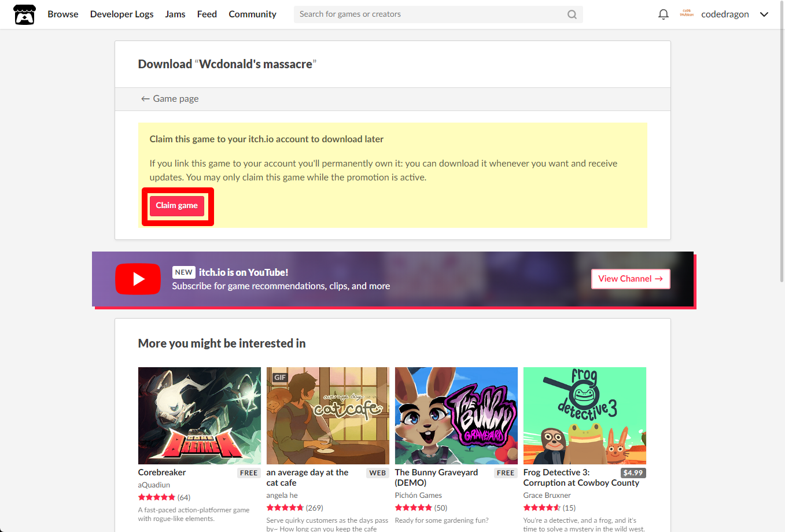This screenshot has width=785, height=532.
Task: Open author Grace Bruxner's page
Action: pos(547,496)
